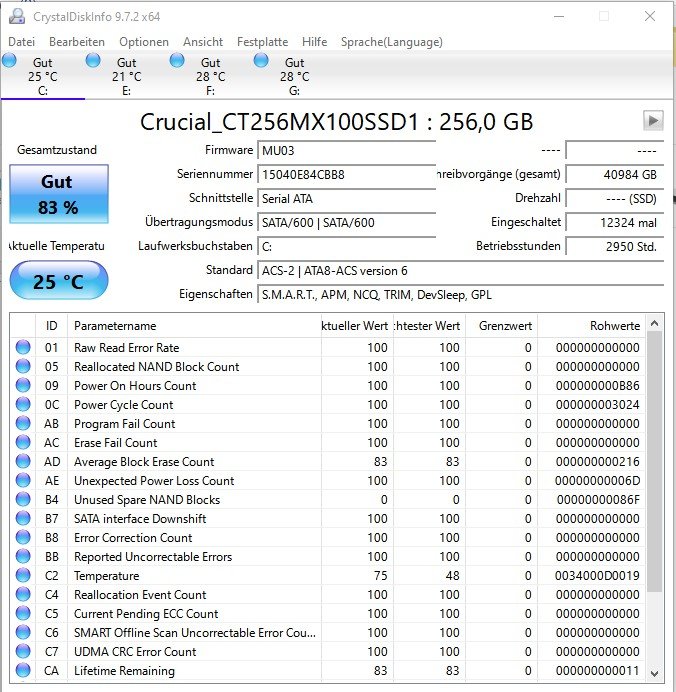The image size is (676, 692).
Task: Click the status orb for Unused Spare NAND Blocks
Action: [23, 499]
